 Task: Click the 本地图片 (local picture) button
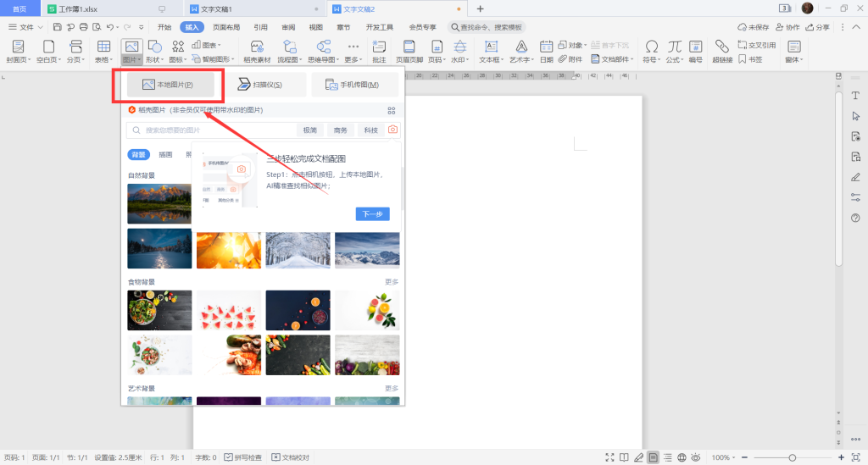(x=167, y=85)
